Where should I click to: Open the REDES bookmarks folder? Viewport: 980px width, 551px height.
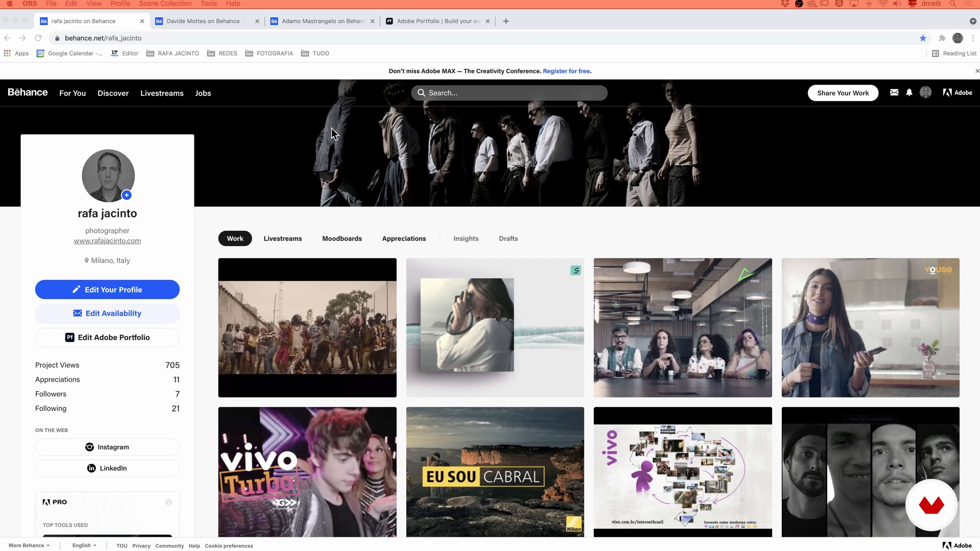222,53
